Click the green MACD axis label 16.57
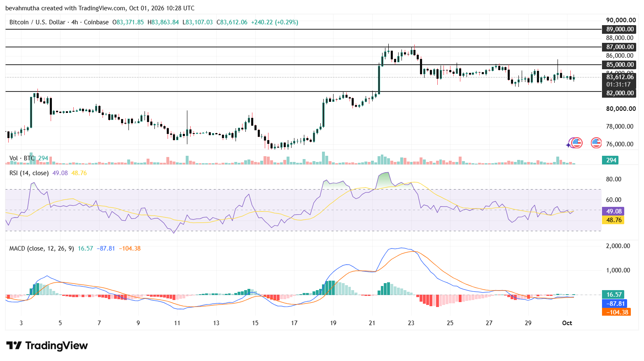 pyautogui.click(x=614, y=295)
